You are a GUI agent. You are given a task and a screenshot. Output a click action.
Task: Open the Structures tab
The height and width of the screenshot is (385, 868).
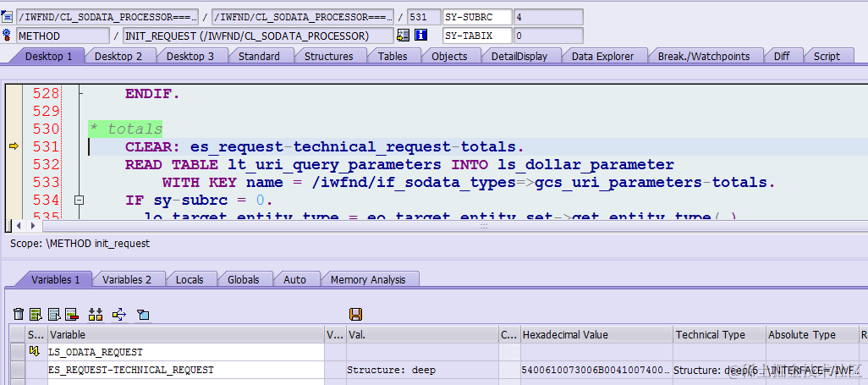pyautogui.click(x=328, y=56)
